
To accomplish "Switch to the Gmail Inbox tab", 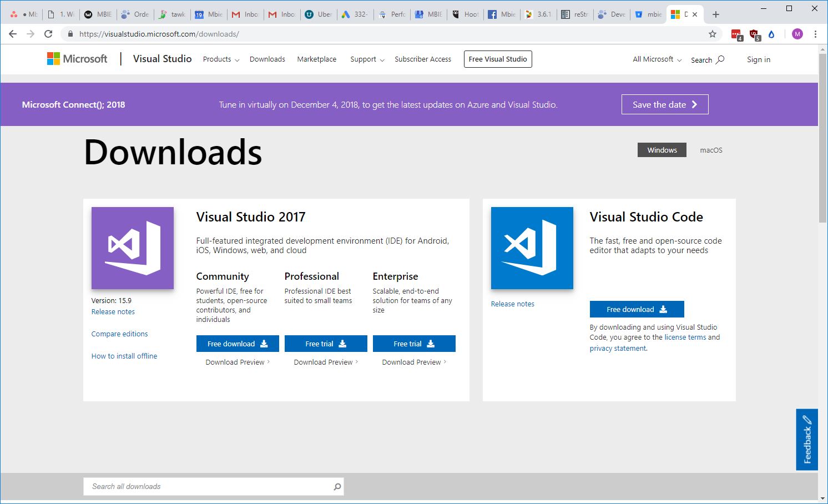I will pos(245,14).
